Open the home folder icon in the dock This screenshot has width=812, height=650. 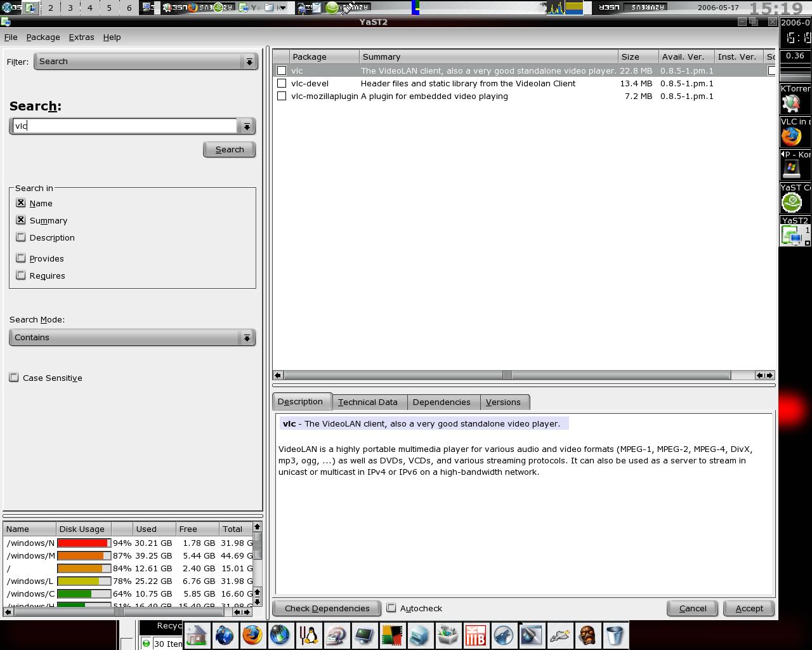coord(197,635)
